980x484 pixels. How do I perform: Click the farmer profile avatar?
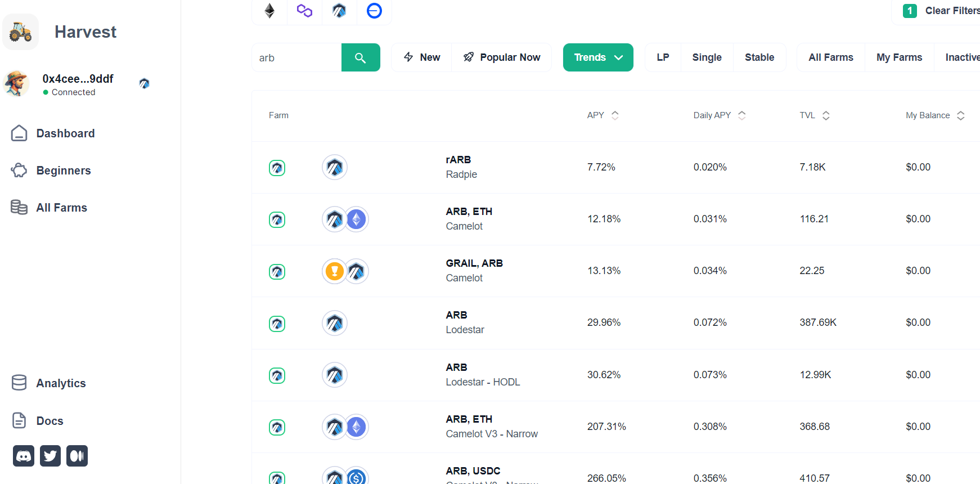[x=17, y=84]
